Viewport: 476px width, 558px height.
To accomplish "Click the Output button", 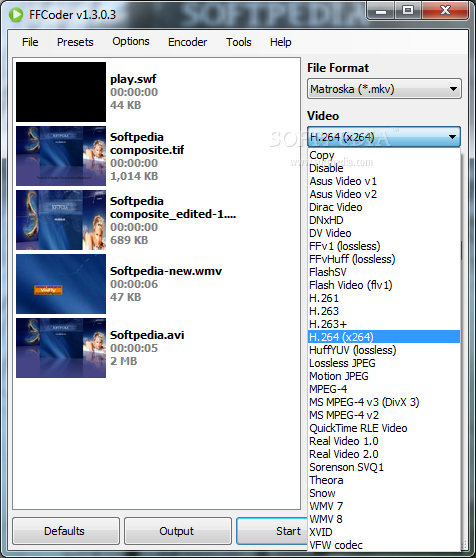I will pyautogui.click(x=178, y=531).
